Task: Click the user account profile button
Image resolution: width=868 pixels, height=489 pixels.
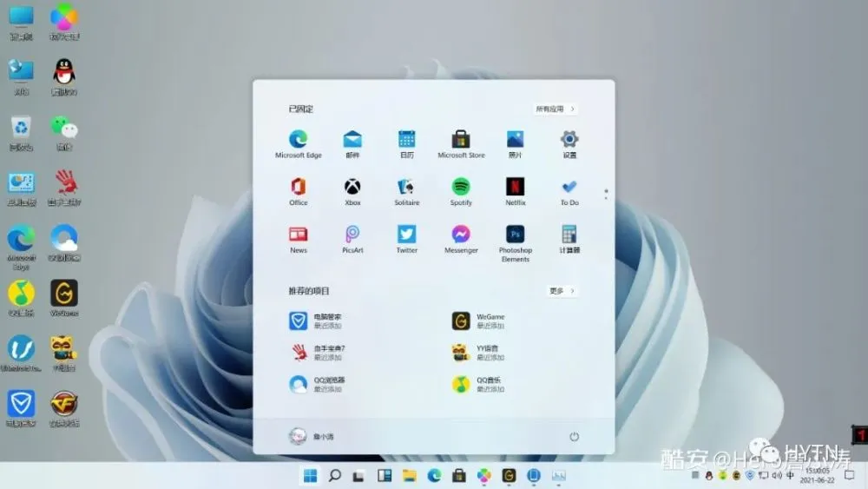Action: tap(311, 436)
